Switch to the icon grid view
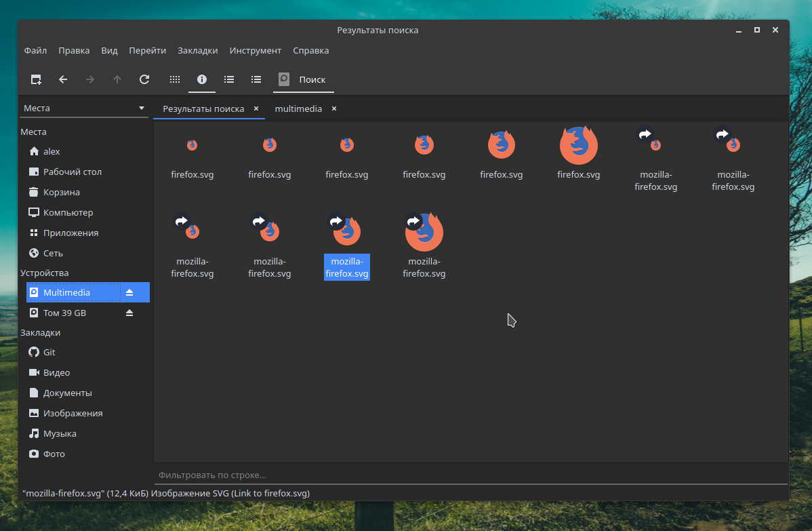The image size is (812, 531). point(175,79)
